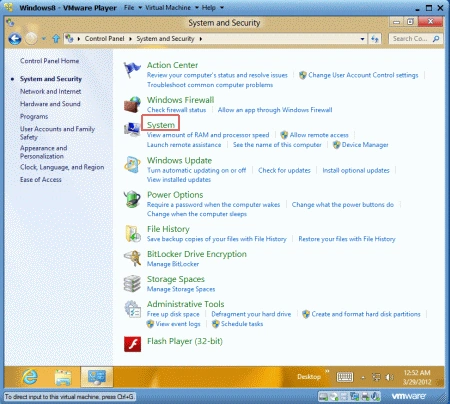Click the network tray icon
The width and height of the screenshot is (450, 404).
point(376,377)
